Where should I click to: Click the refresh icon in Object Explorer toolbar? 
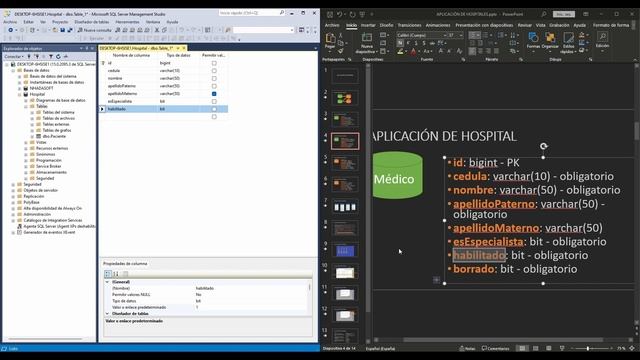(58, 56)
